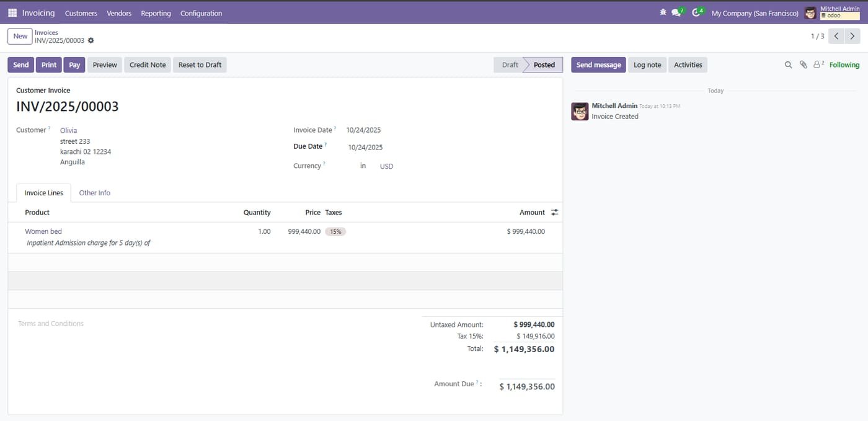This screenshot has width=868, height=421.
Task: Click the Pay button
Action: click(x=74, y=64)
